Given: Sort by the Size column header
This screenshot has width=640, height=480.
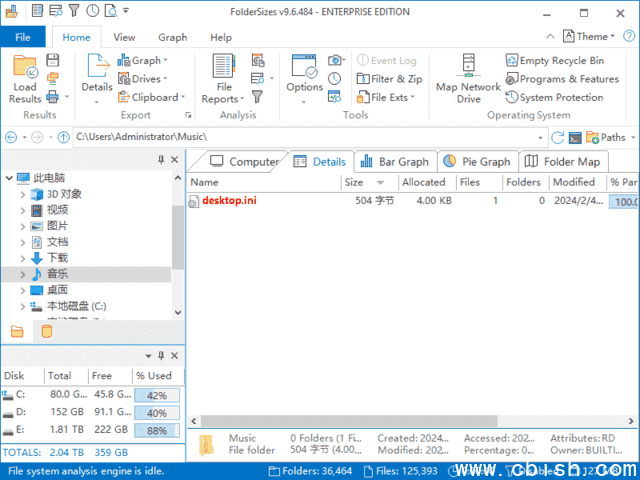Looking at the screenshot, I should [x=369, y=182].
